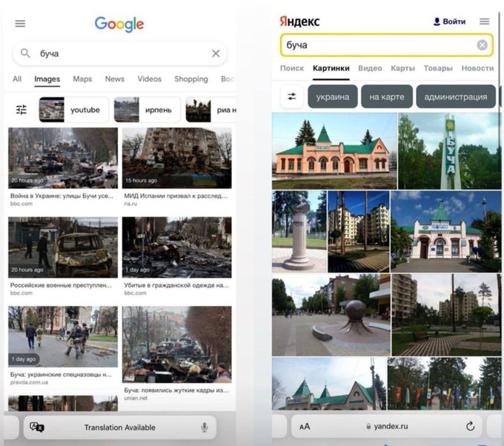
Task: Open Yandex image of БУЧА stele sign
Action: pos(450,151)
